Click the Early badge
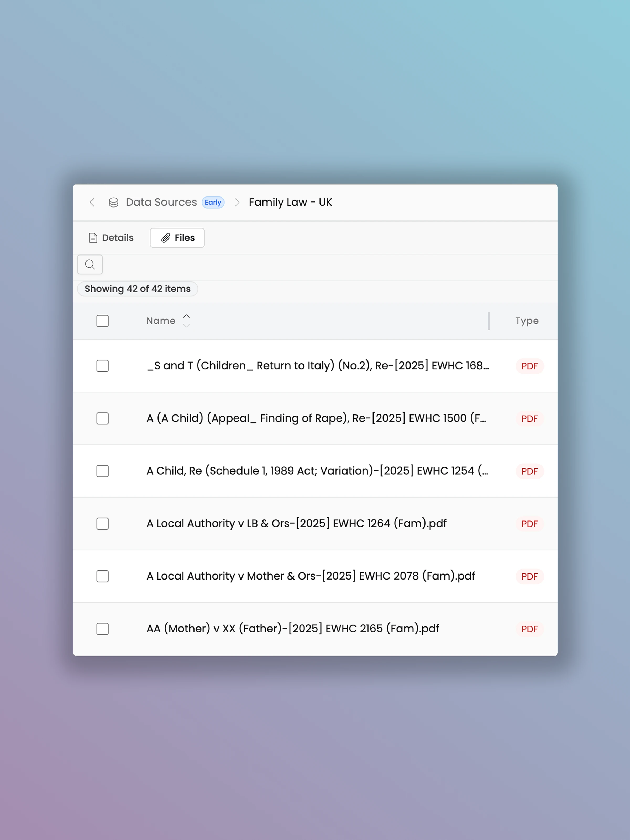 tap(213, 203)
